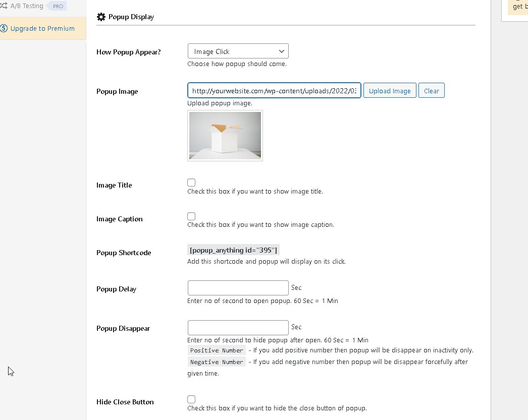528x420 pixels.
Task: Select the popup image URL text field
Action: point(274,90)
